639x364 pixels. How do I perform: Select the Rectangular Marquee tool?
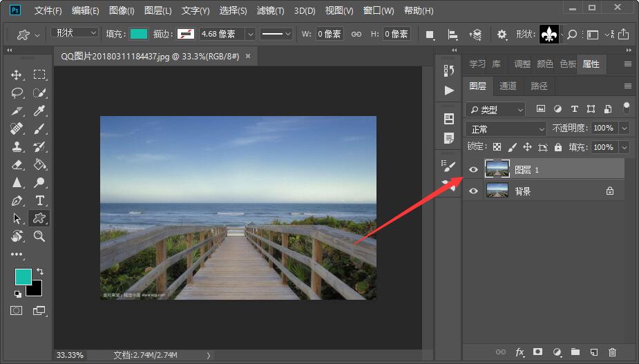39,75
